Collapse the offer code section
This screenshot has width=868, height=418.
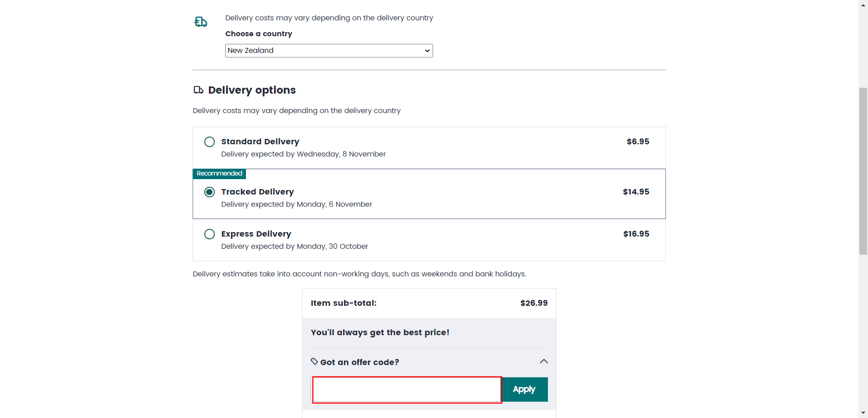pos(544,361)
